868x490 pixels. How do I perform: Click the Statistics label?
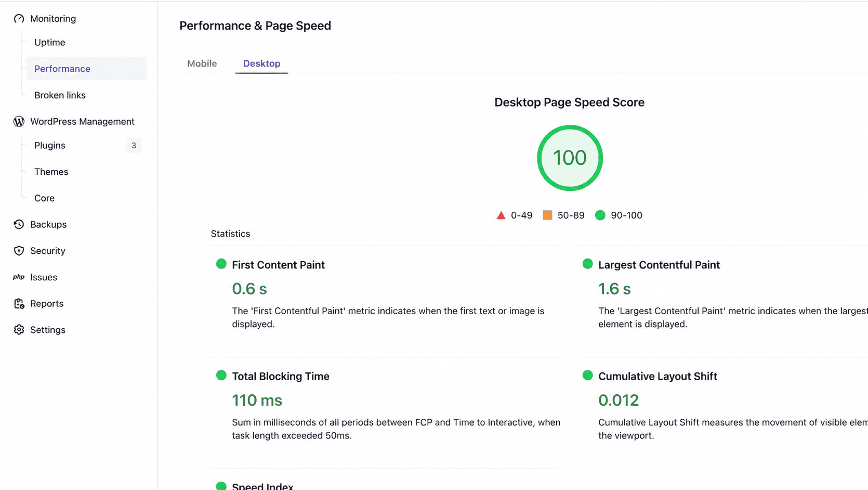pyautogui.click(x=231, y=234)
